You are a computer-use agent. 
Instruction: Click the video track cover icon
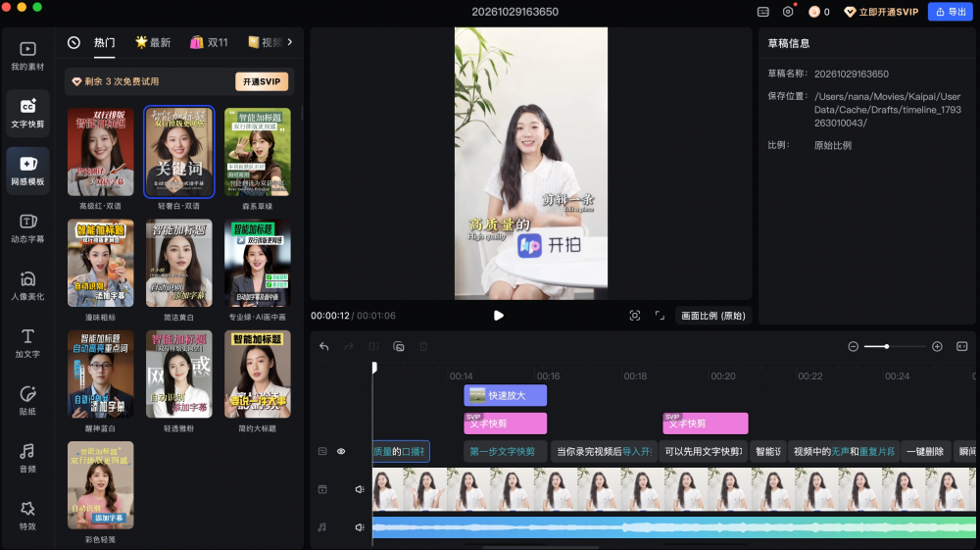pyautogui.click(x=322, y=489)
